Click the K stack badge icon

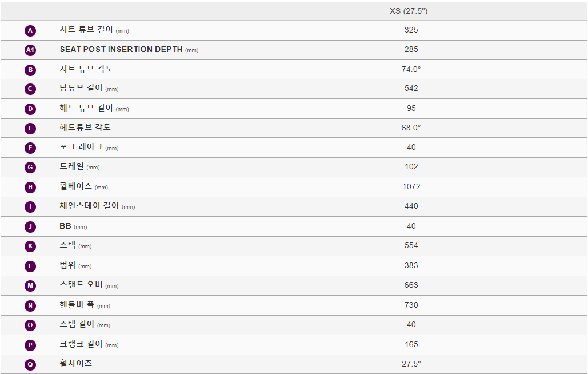pyautogui.click(x=30, y=246)
